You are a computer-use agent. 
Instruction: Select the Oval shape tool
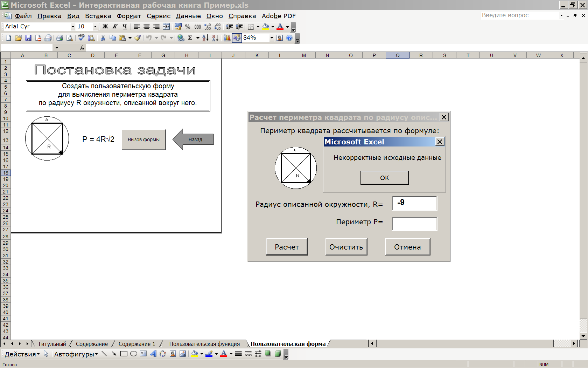(x=133, y=354)
